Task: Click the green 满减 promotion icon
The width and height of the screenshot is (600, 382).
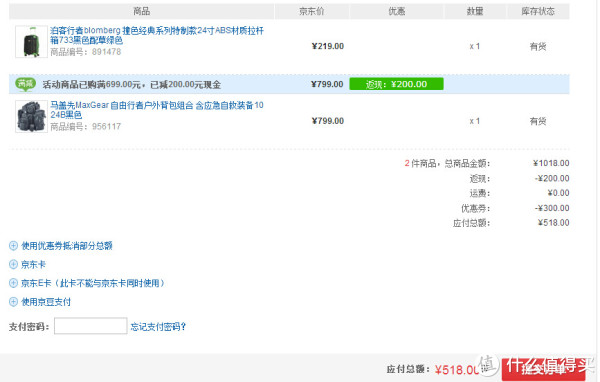Action: click(x=25, y=84)
